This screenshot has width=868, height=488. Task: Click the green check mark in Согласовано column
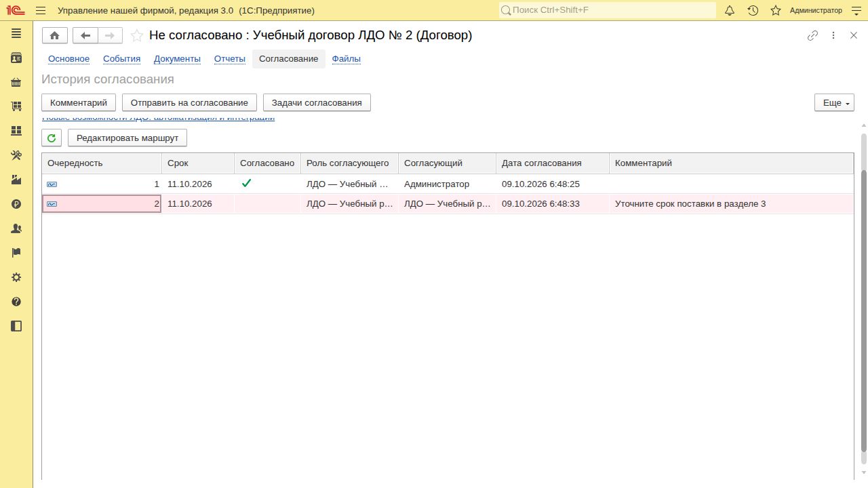coord(247,183)
